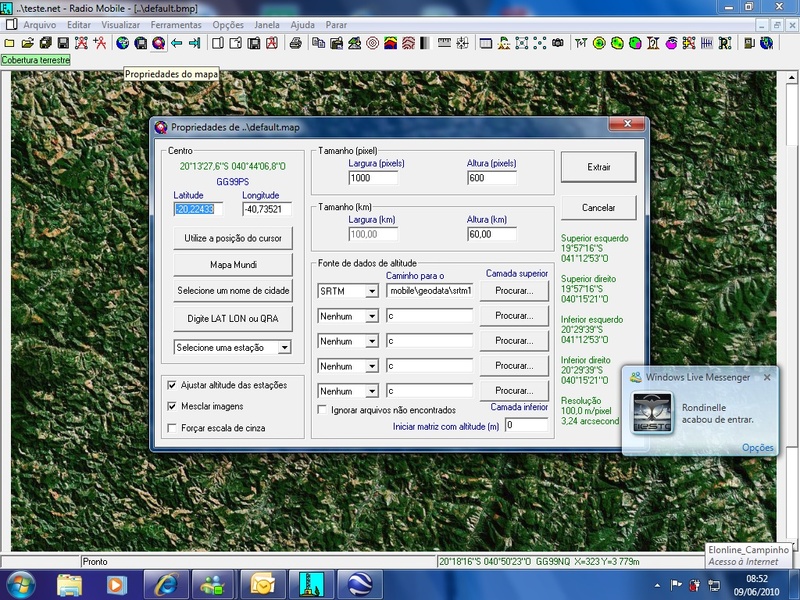This screenshot has width=800, height=600.
Task: Open the Ferramentas menu
Action: pos(176,23)
